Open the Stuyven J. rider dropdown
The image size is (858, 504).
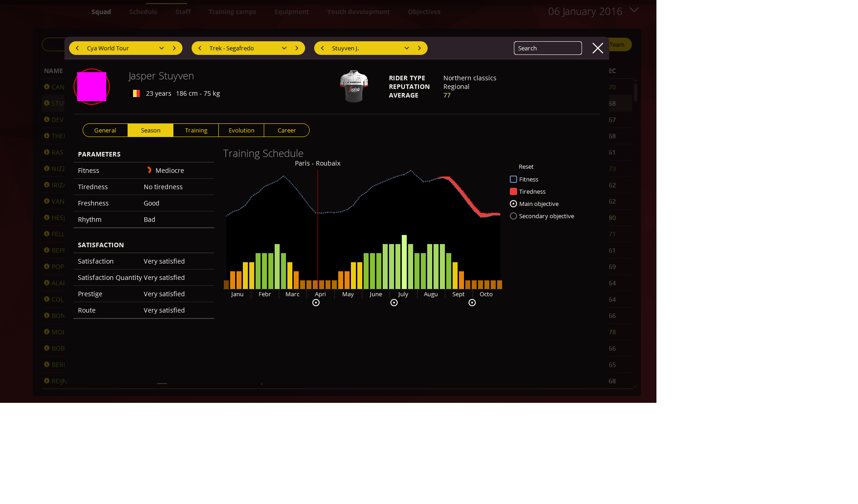click(407, 48)
